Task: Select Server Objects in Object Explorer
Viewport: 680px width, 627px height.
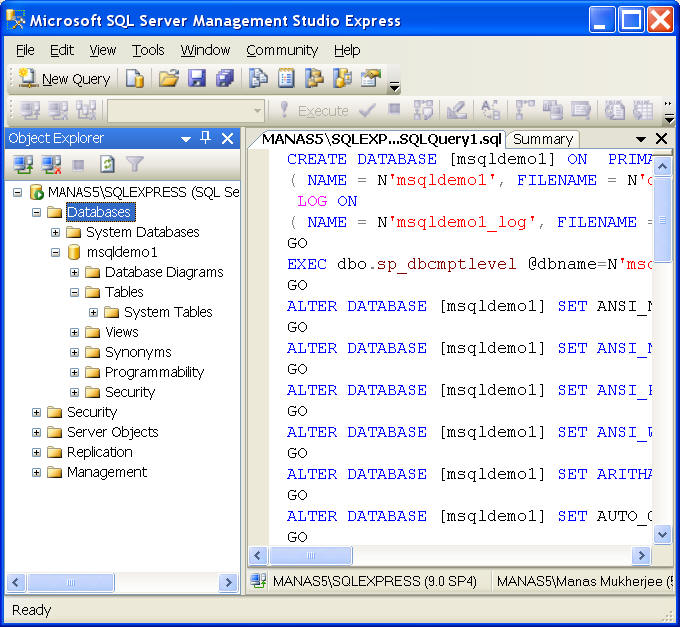Action: click(x=112, y=432)
